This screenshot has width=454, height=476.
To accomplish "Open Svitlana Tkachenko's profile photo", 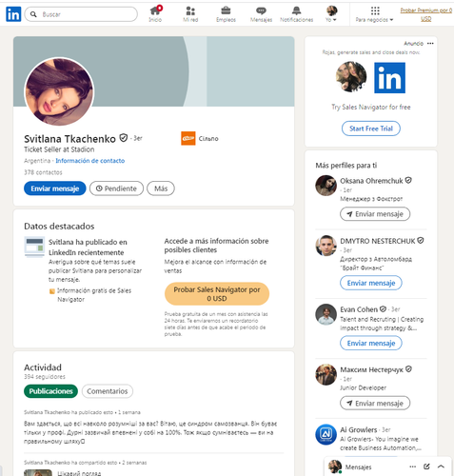I will (59, 91).
